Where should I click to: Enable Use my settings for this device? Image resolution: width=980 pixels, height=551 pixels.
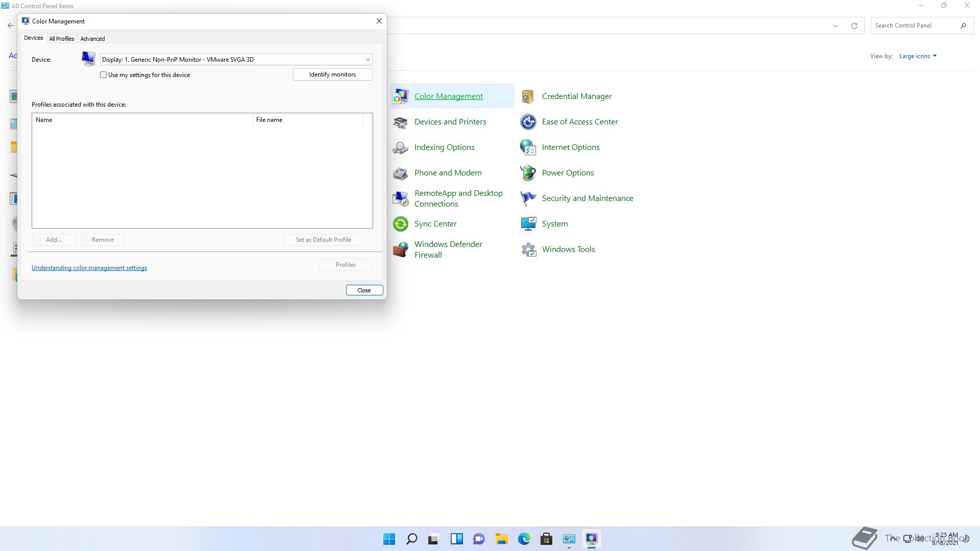(x=104, y=75)
